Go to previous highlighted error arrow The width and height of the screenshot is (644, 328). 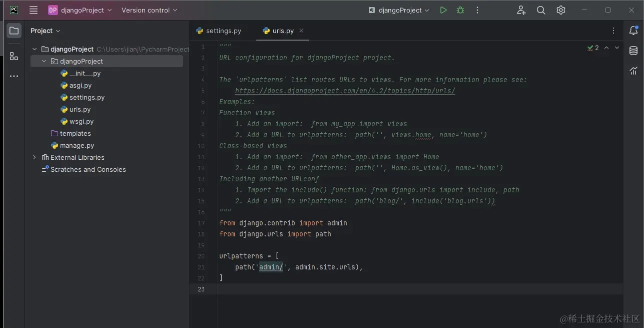click(x=606, y=48)
